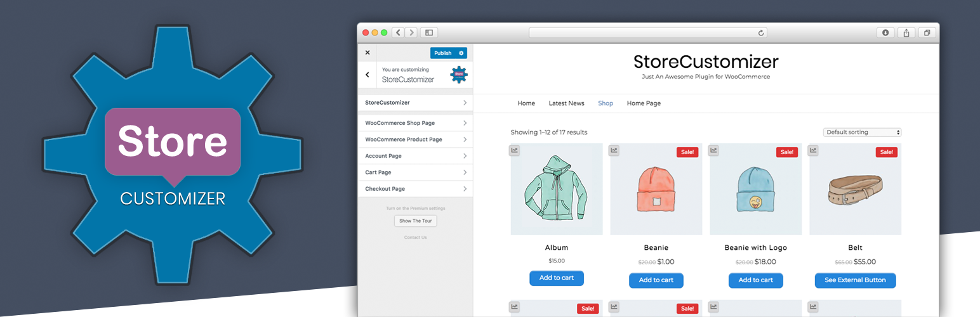Click the stats icon on Album product

(x=515, y=150)
